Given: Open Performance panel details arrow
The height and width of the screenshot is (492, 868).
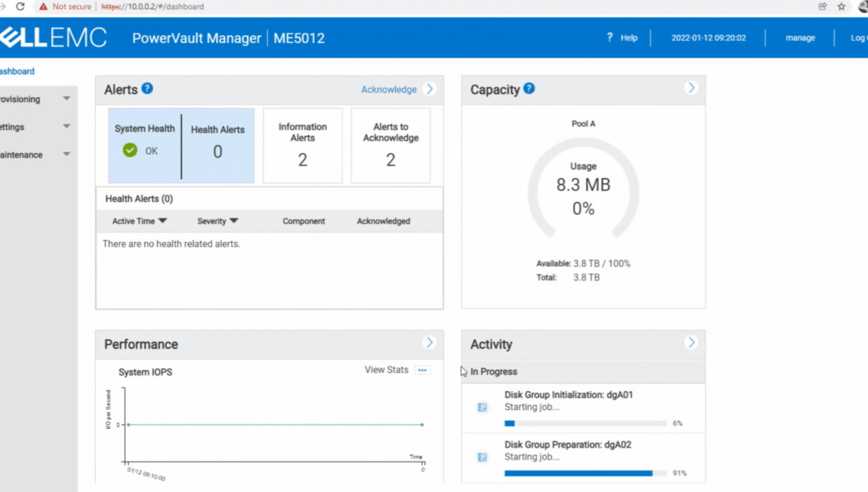Looking at the screenshot, I should 429,343.
